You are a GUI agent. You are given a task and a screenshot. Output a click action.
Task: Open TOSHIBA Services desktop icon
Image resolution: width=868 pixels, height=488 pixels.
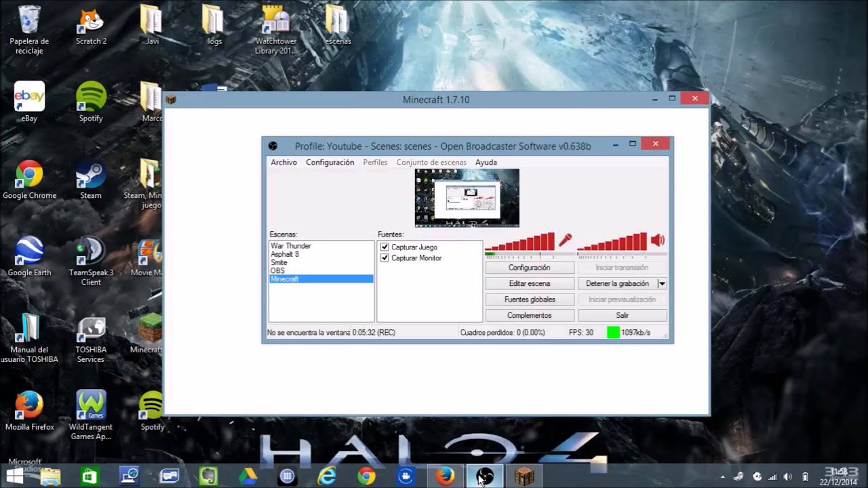[x=91, y=338]
